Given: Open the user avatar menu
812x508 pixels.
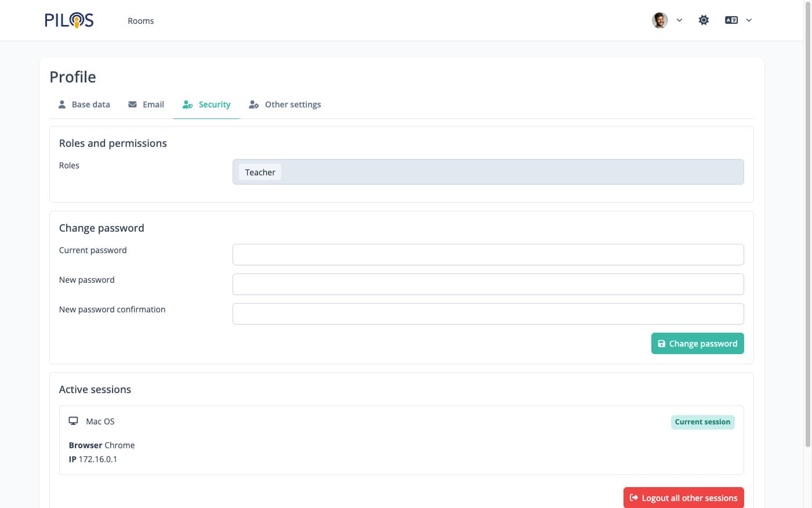Looking at the screenshot, I should click(x=659, y=20).
